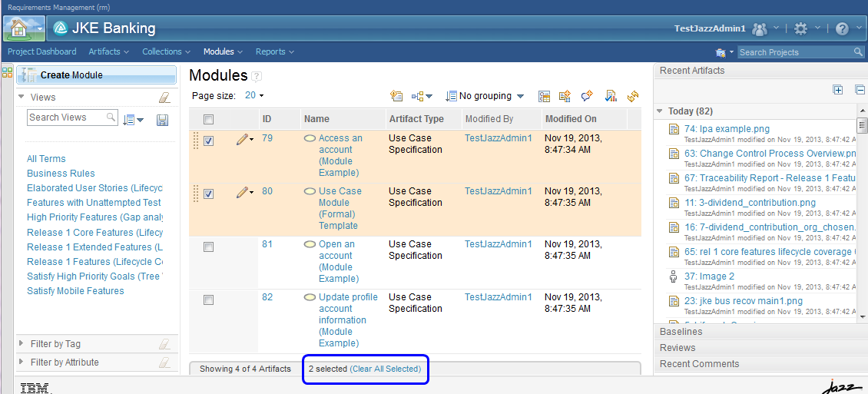
Task: Open the Reports menu
Action: pyautogui.click(x=274, y=51)
